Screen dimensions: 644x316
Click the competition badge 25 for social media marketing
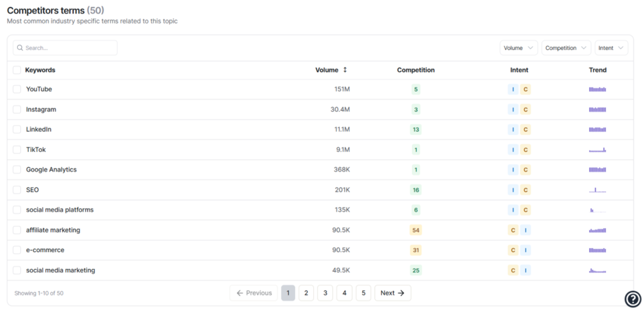click(x=416, y=270)
